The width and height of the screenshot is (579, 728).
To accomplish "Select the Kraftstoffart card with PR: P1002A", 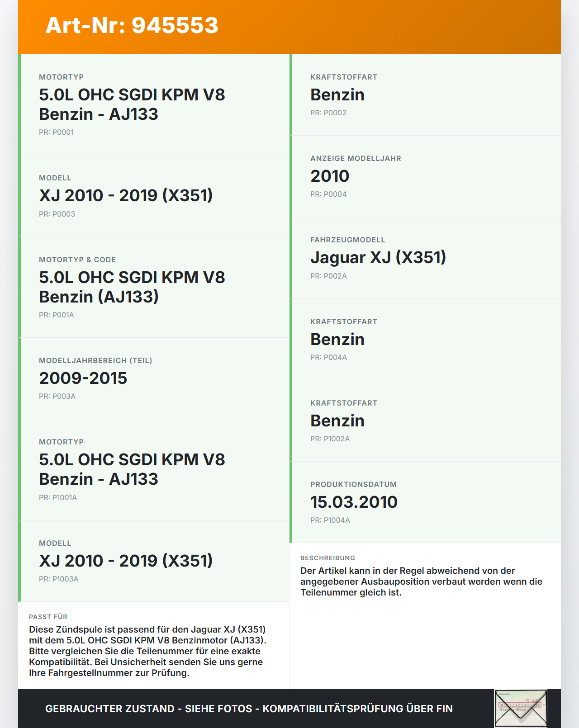I will pyautogui.click(x=425, y=421).
